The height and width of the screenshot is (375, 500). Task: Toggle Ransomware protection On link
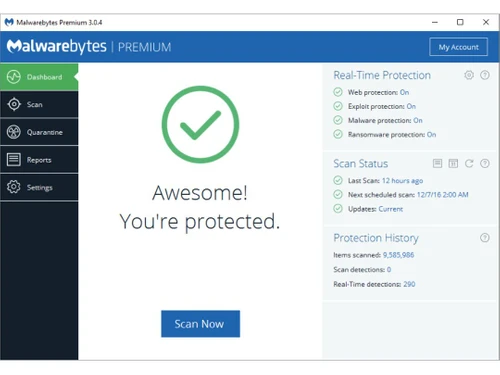(x=431, y=135)
